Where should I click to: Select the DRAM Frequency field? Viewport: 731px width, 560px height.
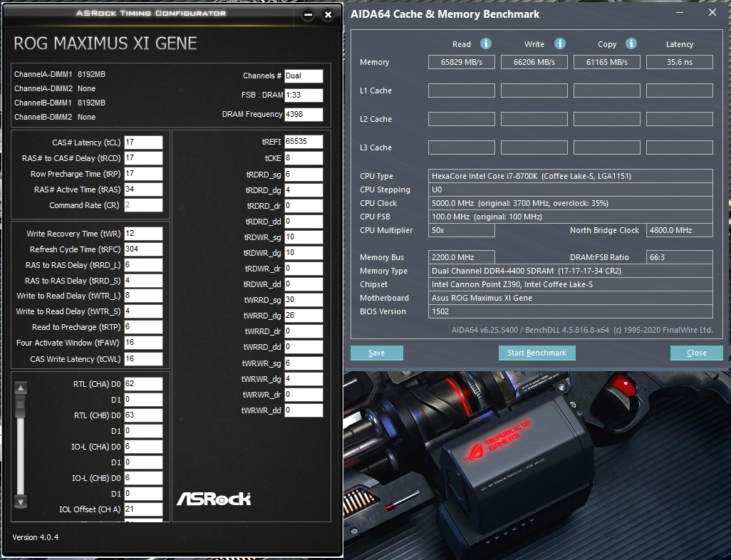(x=304, y=114)
